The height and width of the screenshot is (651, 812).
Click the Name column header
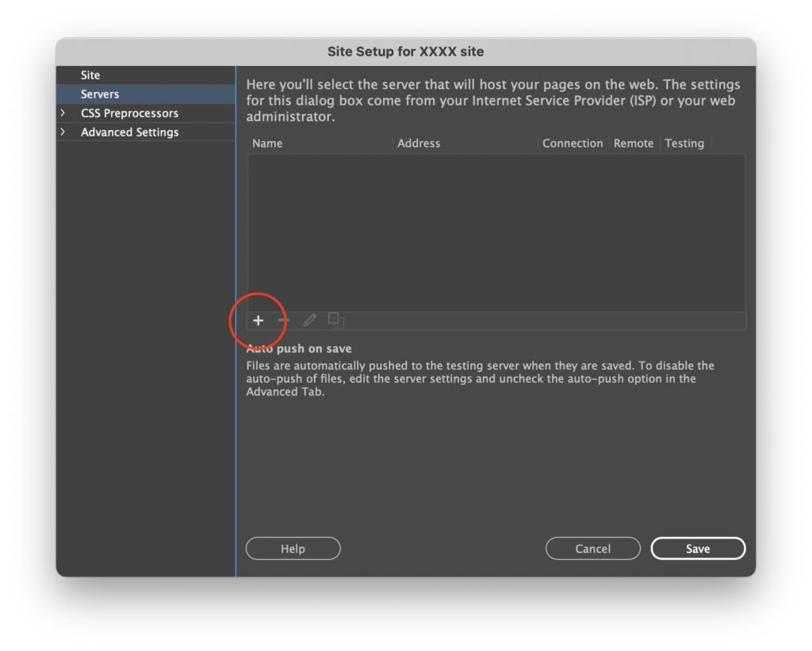coord(267,144)
